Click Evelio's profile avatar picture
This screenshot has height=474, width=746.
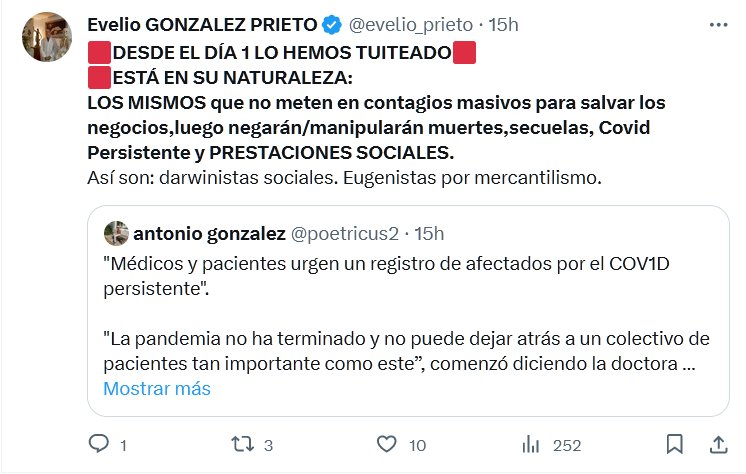[x=48, y=42]
